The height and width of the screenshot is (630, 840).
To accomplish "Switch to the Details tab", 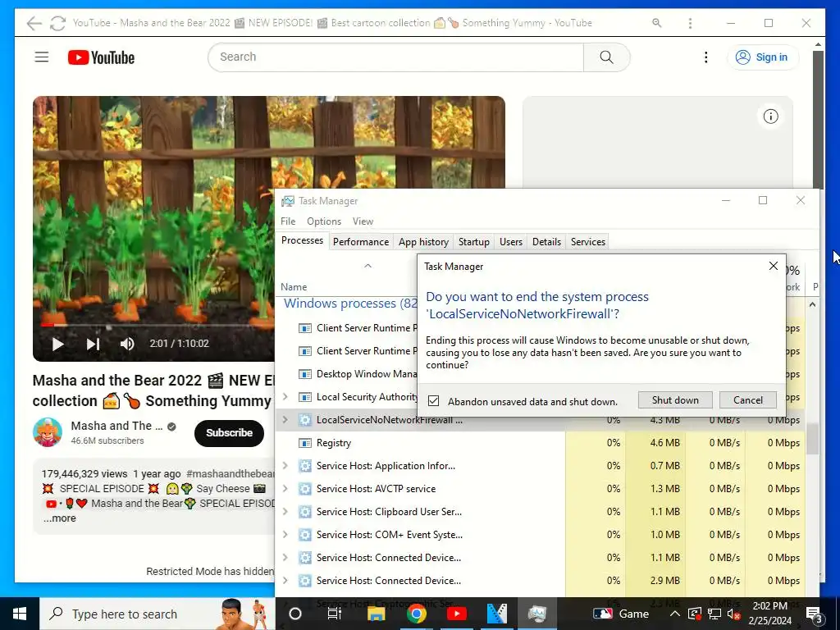I will (x=546, y=242).
